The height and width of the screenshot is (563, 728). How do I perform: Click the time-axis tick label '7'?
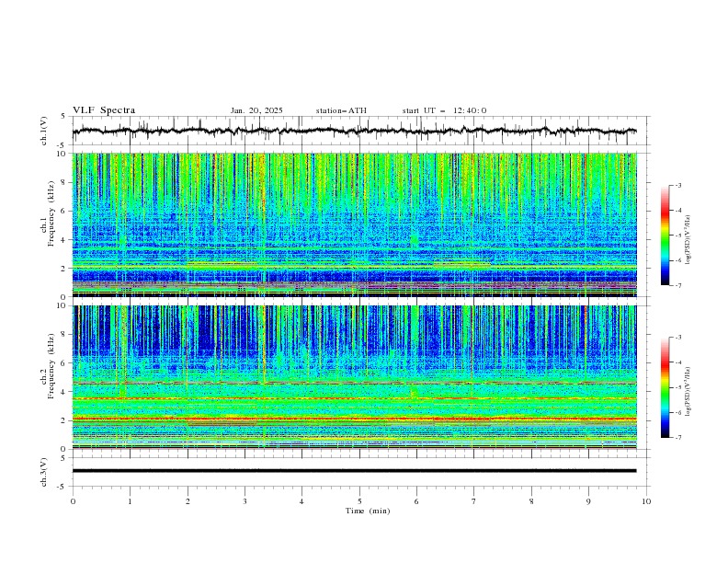coord(474,501)
